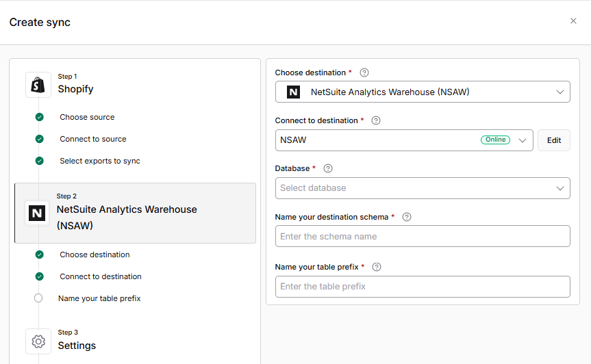Click the Database field label
The height and width of the screenshot is (364, 591).
coord(292,168)
